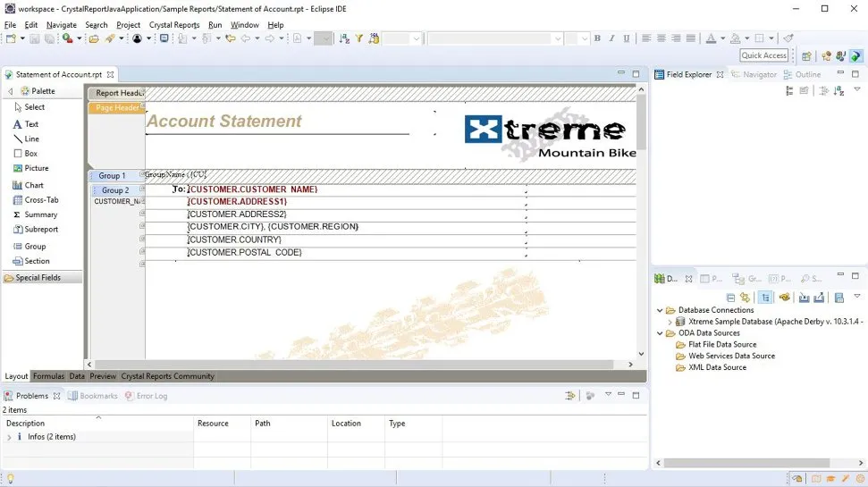Open the Outline view tab
This screenshot has width=868, height=487.
802,74
